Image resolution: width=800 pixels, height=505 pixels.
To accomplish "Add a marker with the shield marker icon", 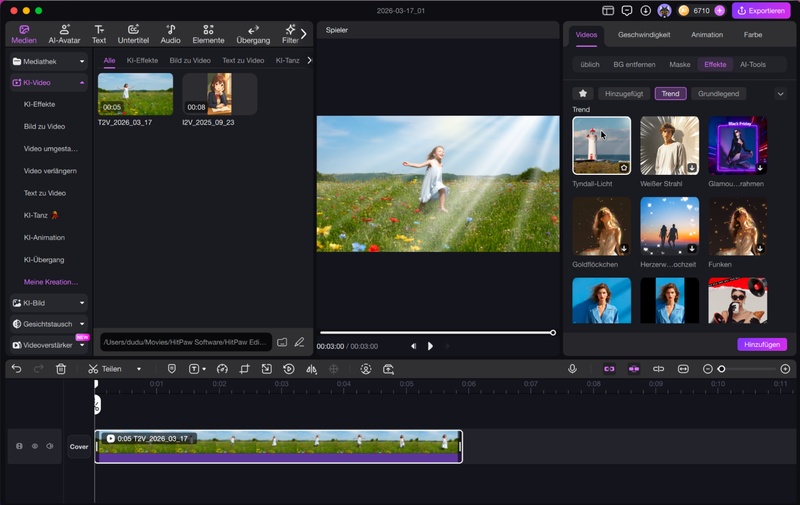I will tap(172, 369).
